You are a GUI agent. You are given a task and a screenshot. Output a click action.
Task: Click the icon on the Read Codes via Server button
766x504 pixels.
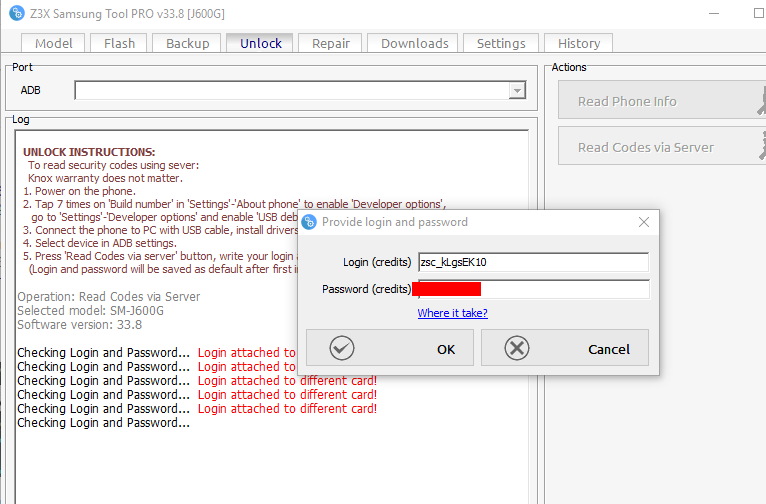[762, 146]
